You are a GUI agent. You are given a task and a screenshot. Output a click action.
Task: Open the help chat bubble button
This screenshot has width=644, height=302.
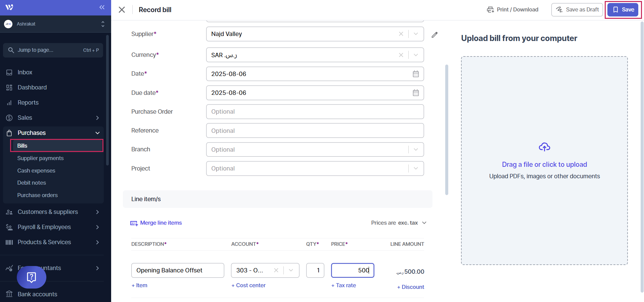pos(31,277)
